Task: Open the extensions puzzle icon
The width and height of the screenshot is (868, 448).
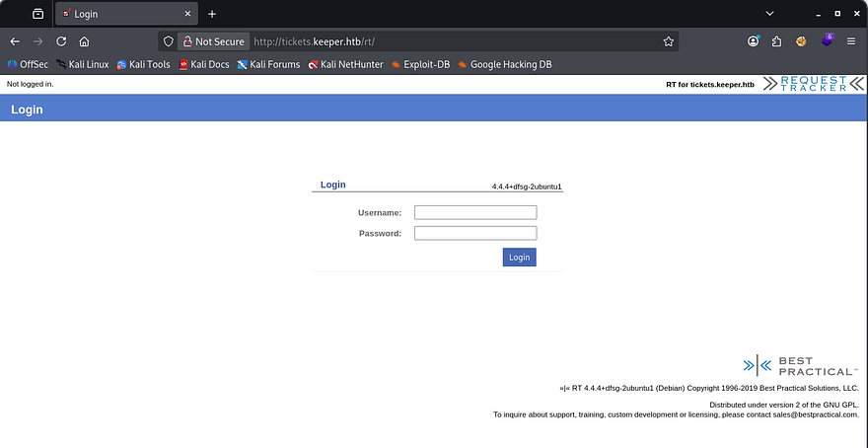Action: pos(777,41)
